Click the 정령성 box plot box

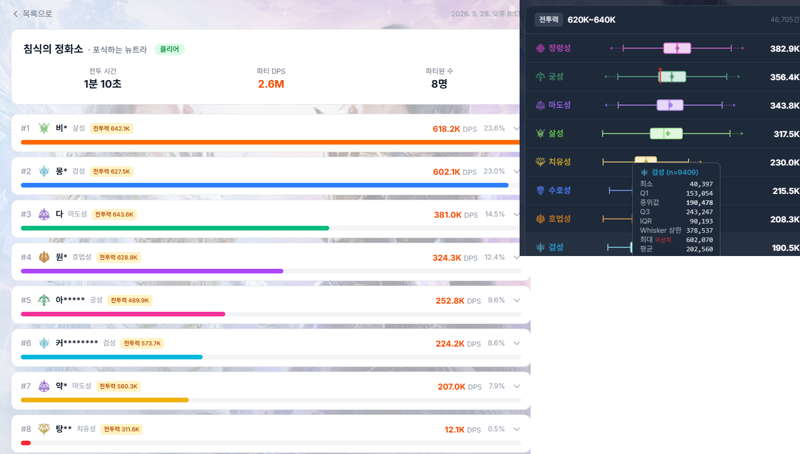tap(677, 48)
